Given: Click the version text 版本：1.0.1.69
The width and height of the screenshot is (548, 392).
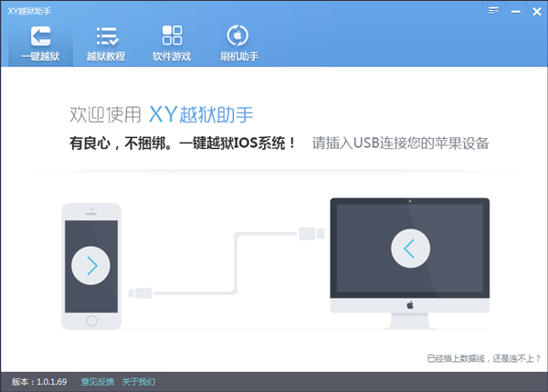Looking at the screenshot, I should point(39,382).
